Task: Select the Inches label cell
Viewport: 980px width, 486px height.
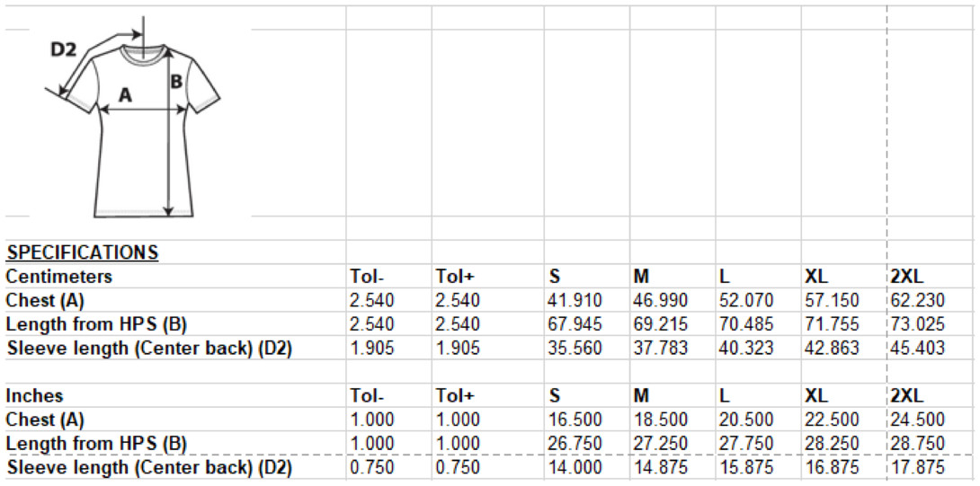Action: tap(35, 395)
